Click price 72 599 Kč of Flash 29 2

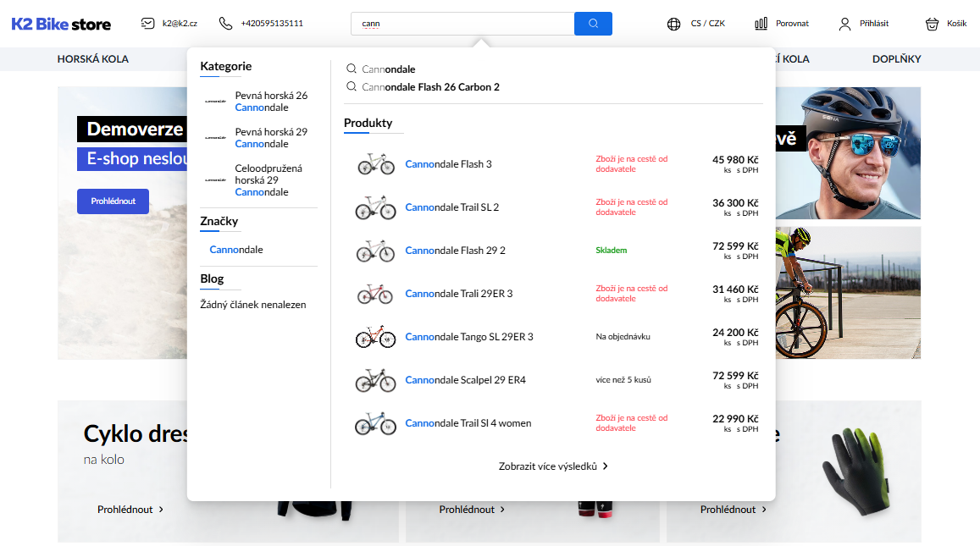pyautogui.click(x=735, y=245)
